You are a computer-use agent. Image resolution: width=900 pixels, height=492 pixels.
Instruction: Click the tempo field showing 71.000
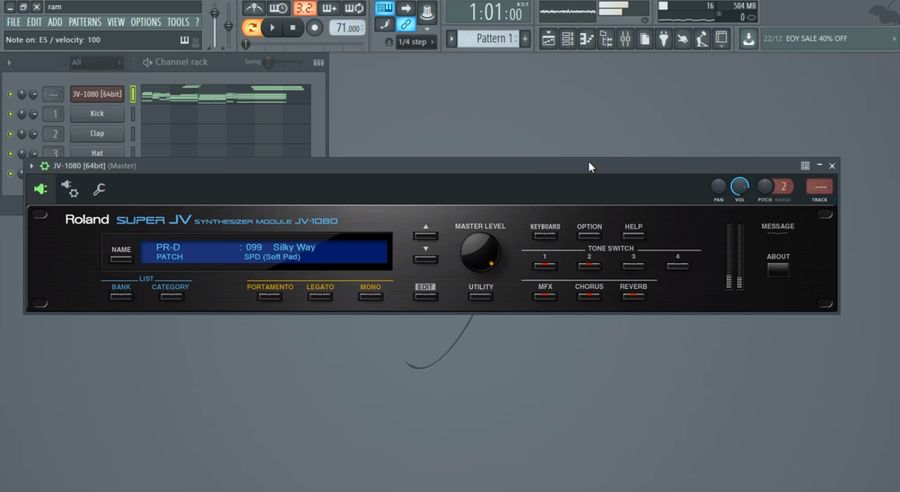point(347,28)
